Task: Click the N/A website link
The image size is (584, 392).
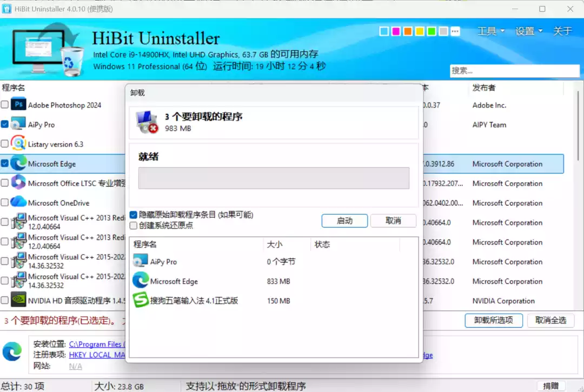Action: click(75, 366)
